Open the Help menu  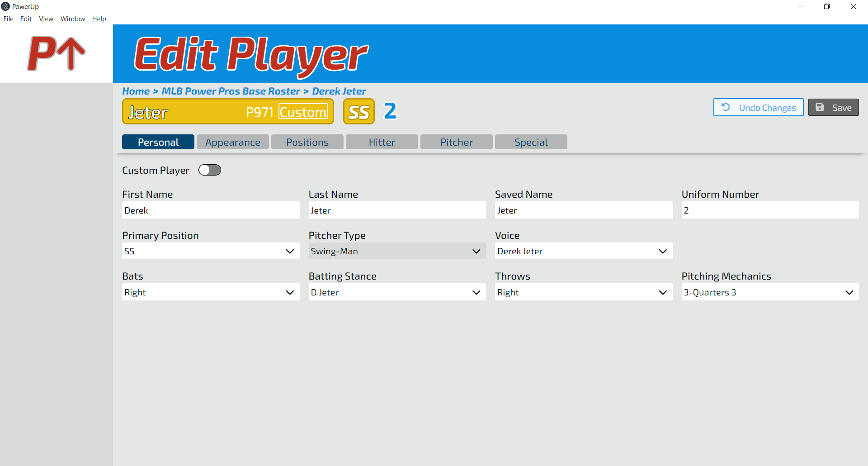pos(99,19)
